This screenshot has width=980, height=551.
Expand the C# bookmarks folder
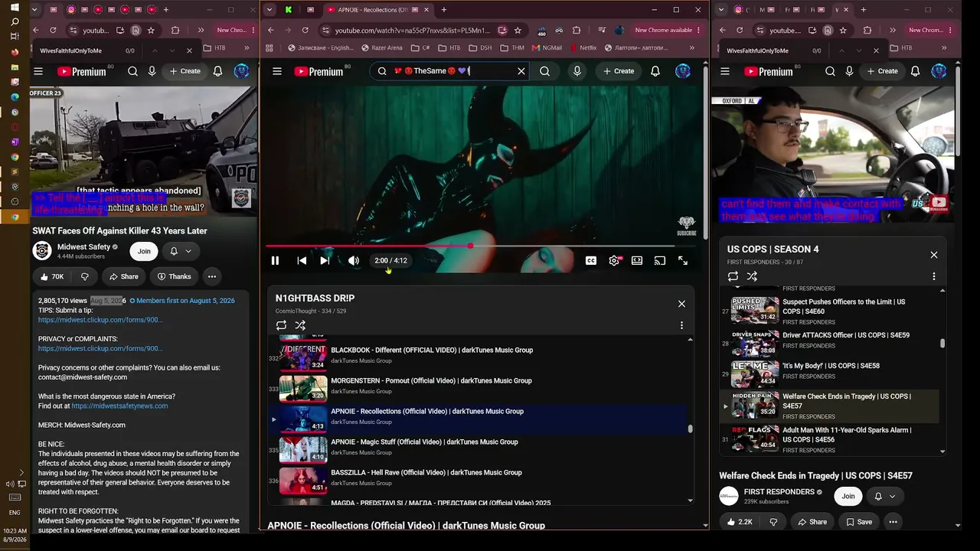(421, 47)
